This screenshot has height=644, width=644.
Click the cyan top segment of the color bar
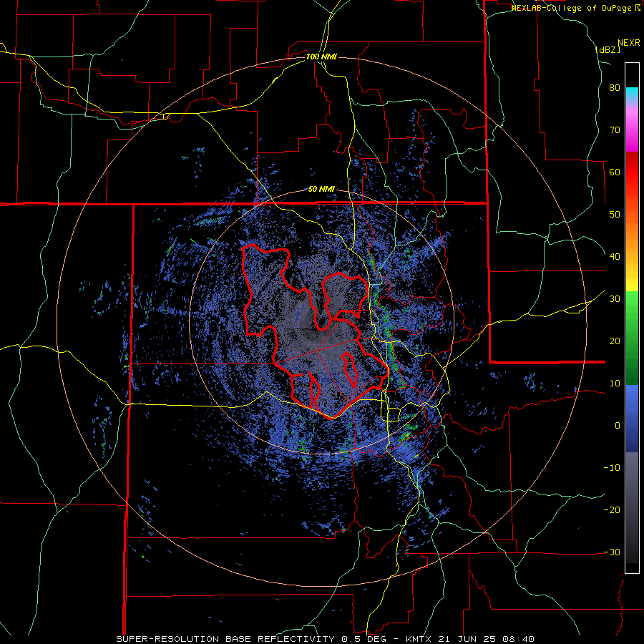632,92
